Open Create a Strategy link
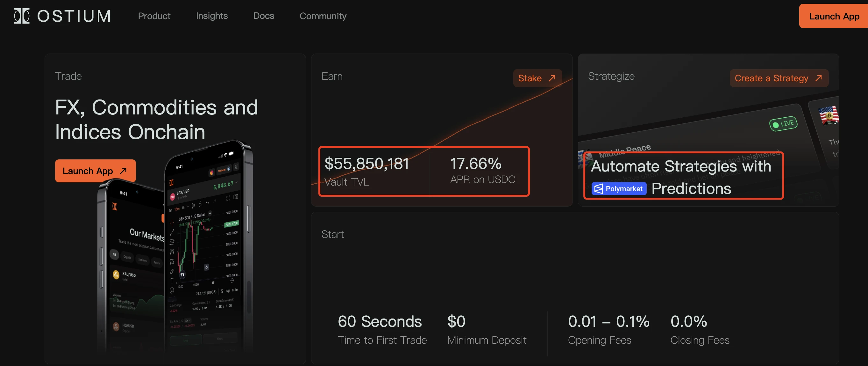The image size is (868, 366). (x=779, y=78)
